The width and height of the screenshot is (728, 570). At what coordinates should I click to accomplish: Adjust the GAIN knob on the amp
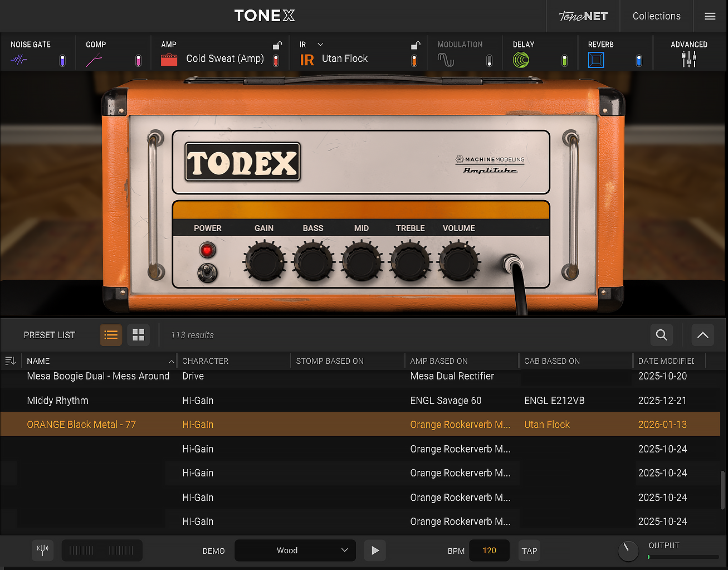pyautogui.click(x=264, y=262)
